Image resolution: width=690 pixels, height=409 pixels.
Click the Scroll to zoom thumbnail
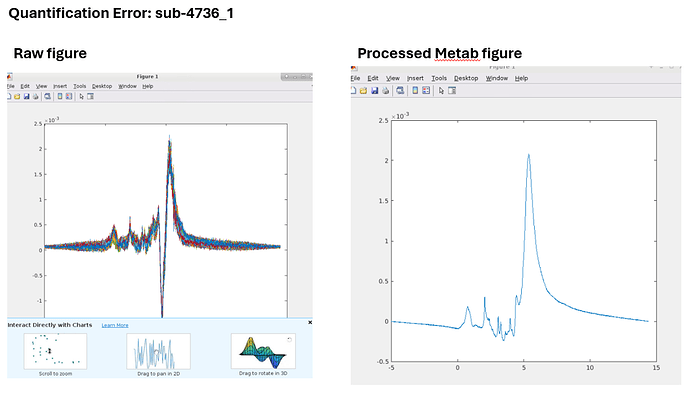pyautogui.click(x=54, y=351)
